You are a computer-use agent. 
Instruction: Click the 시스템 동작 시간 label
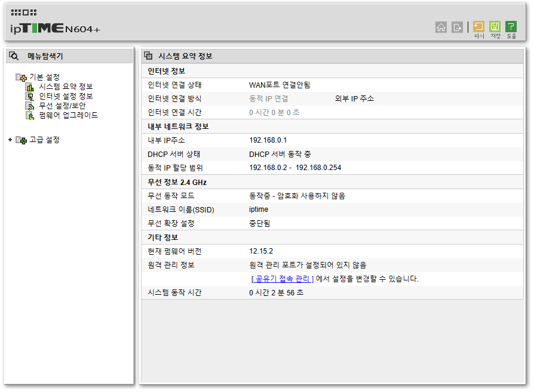coord(174,293)
